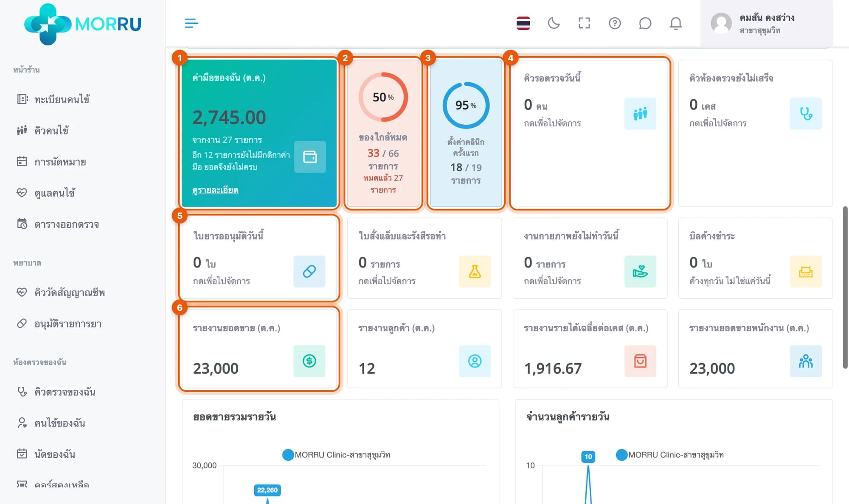This screenshot has width=849, height=504.
Task: Click hand-heart icon in งานกายภาพยังไม่ทำวันนี้ card
Action: click(640, 272)
